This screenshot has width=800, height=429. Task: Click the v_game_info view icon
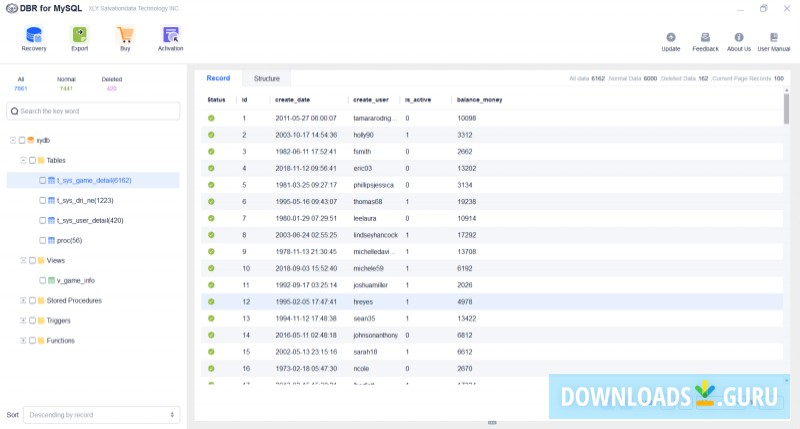(x=51, y=281)
